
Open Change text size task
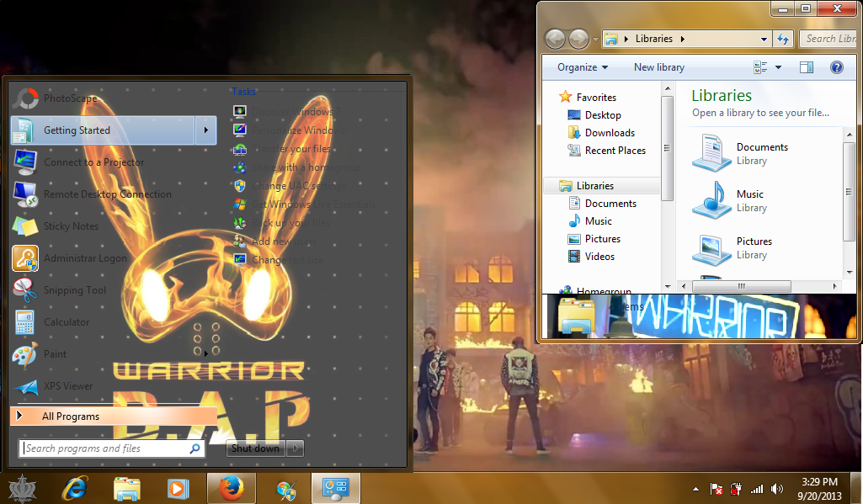[x=279, y=260]
